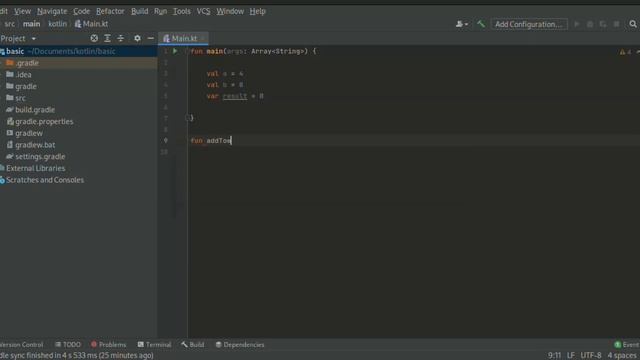The width and height of the screenshot is (640, 360).
Task: Open the Dependencies tool window
Action: tap(240, 345)
